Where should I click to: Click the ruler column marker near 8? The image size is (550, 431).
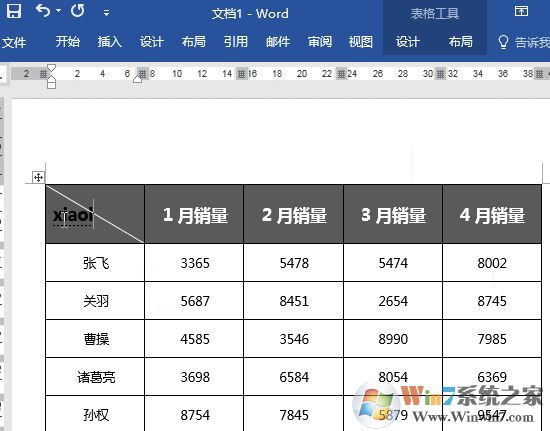click(142, 74)
